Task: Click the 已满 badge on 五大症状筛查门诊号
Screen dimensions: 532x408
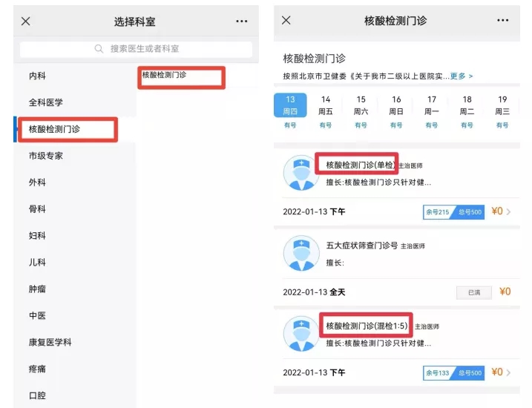Action: pyautogui.click(x=473, y=292)
